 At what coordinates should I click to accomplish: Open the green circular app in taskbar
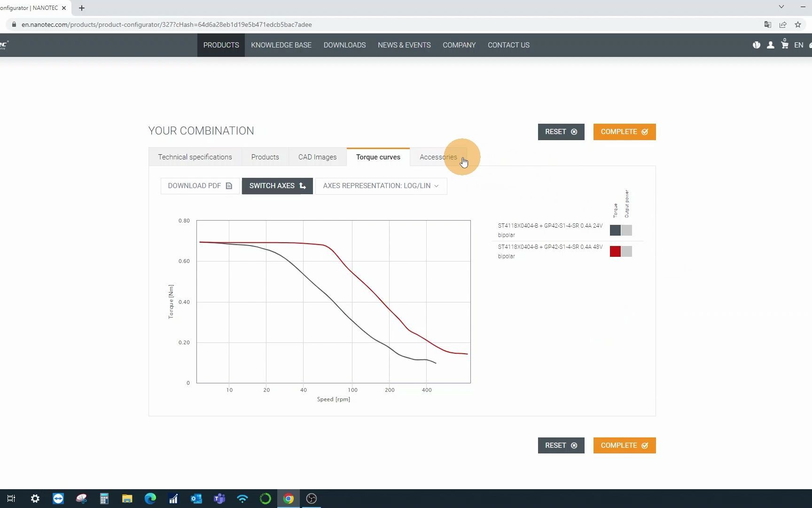coord(265,499)
